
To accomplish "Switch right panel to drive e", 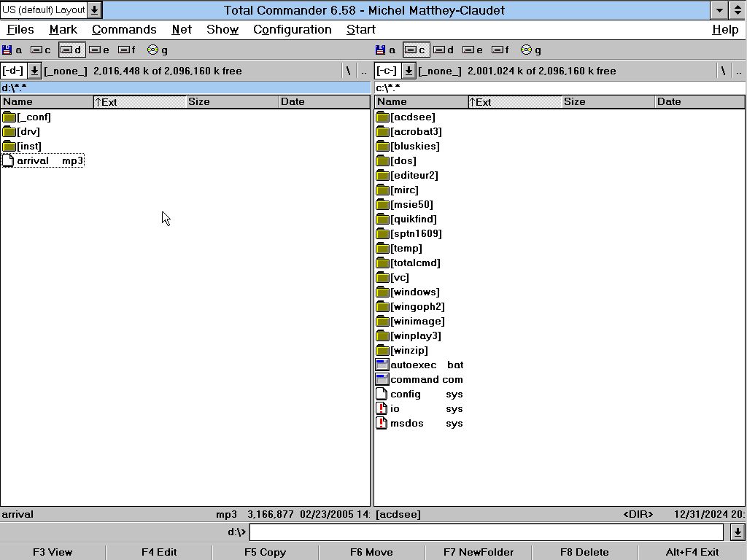I will click(x=472, y=50).
